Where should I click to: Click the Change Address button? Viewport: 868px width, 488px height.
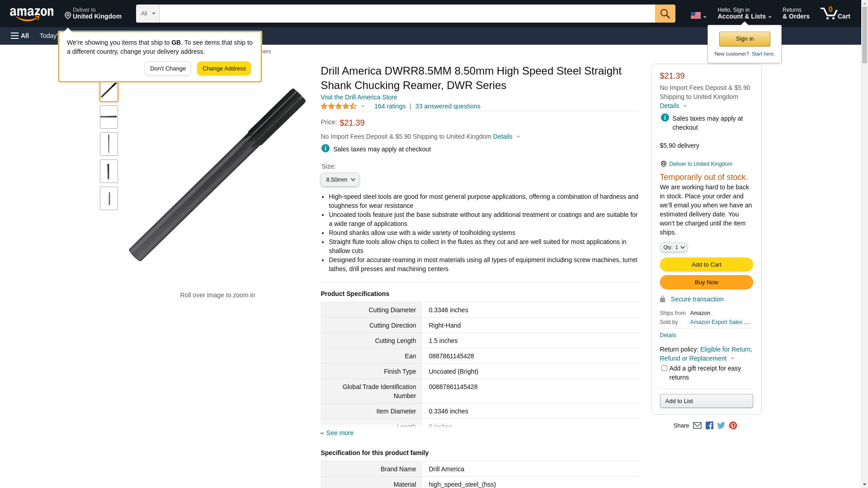pos(224,69)
